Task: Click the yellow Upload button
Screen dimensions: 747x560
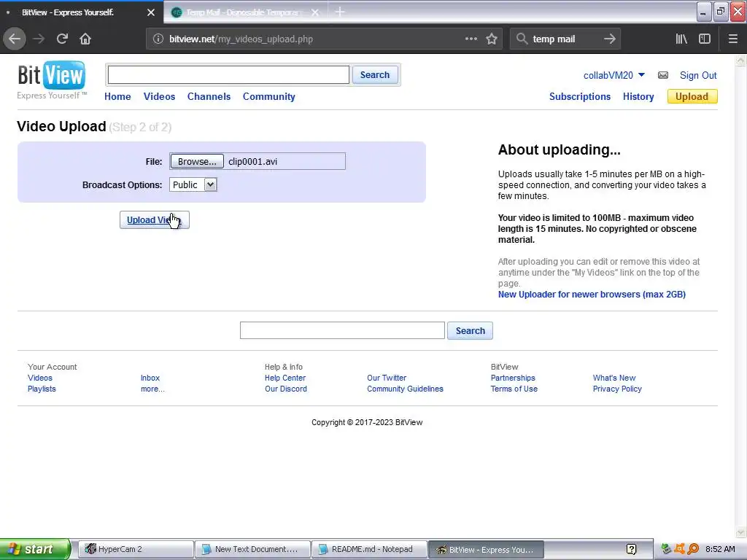Action: coord(692,96)
